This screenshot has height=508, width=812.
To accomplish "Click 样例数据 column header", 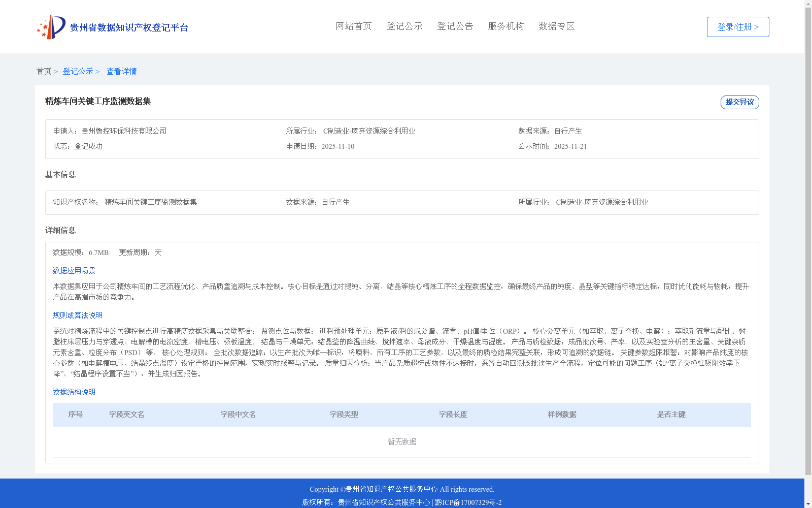I will [562, 415].
